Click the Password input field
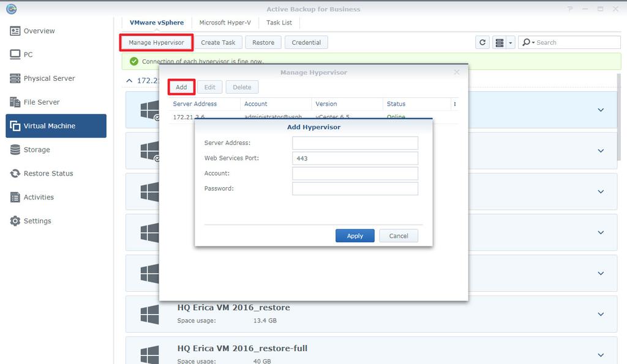The height and width of the screenshot is (364, 627). point(355,188)
